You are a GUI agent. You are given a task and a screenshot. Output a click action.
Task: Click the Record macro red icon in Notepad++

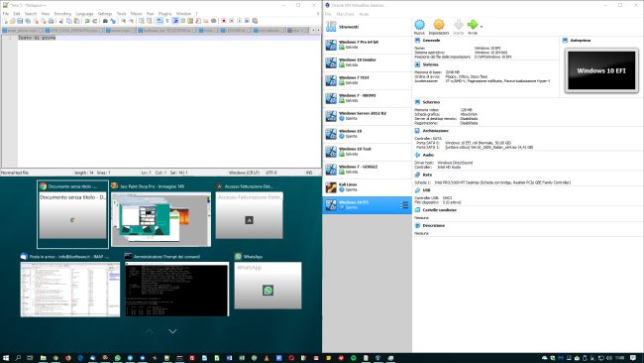tap(224, 21)
